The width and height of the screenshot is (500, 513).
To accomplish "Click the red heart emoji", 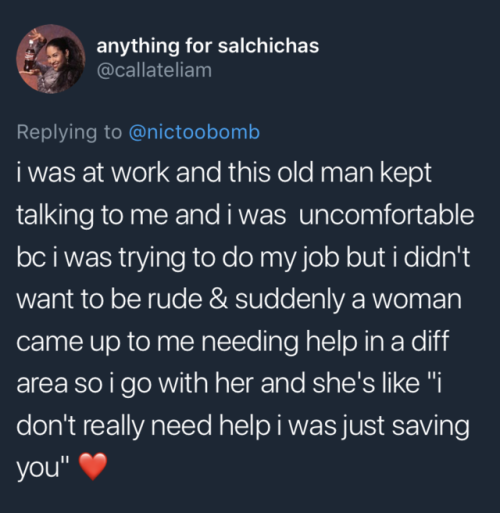I will pyautogui.click(x=93, y=466).
